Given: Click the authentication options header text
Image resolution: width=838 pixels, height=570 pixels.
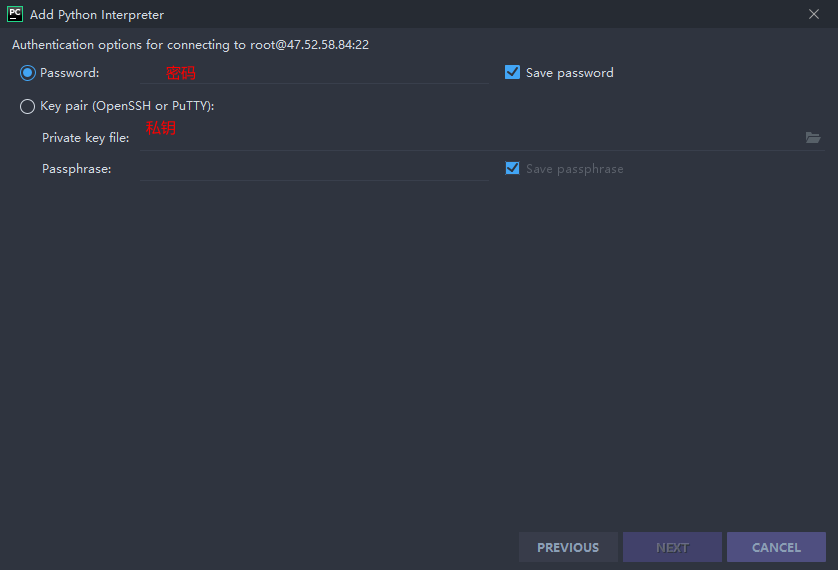Looking at the screenshot, I should point(190,45).
